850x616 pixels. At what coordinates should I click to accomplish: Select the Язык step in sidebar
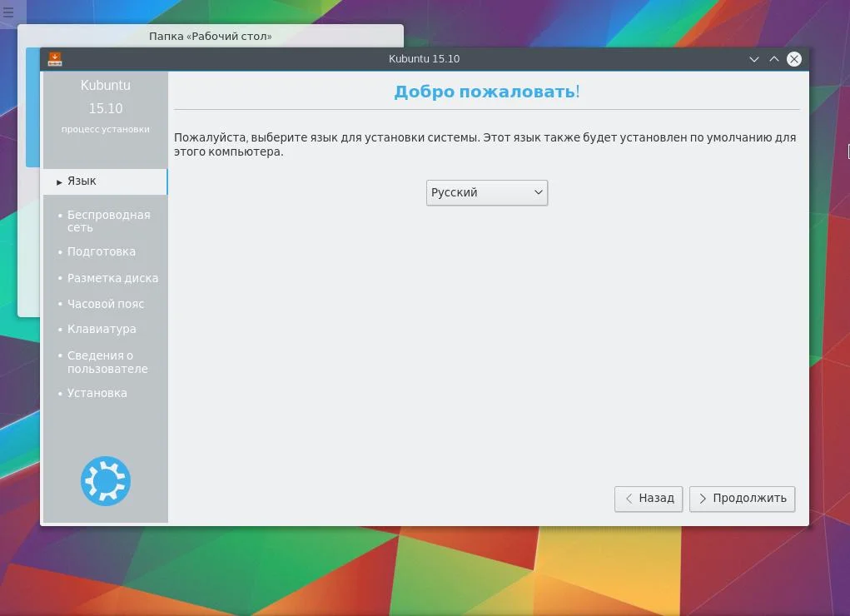click(x=105, y=181)
